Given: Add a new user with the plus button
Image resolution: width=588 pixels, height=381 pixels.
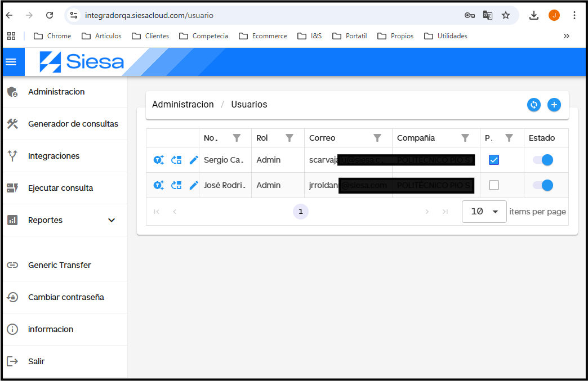Looking at the screenshot, I should (554, 105).
